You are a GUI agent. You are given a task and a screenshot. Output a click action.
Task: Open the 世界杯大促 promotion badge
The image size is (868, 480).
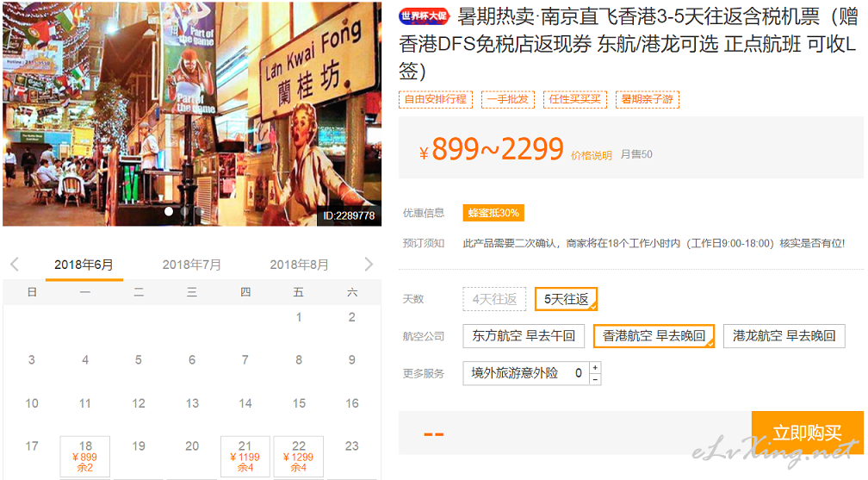(424, 16)
